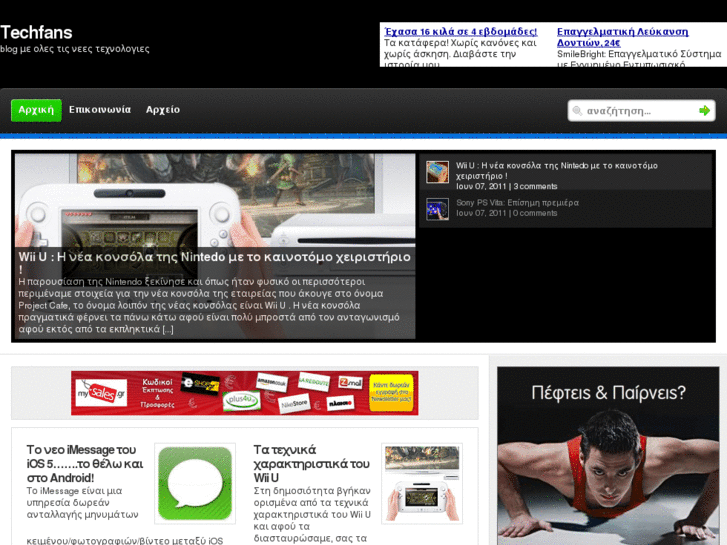The width and height of the screenshot is (727, 545).
Task: Open the Επικοινωνία menu item
Action: point(100,110)
